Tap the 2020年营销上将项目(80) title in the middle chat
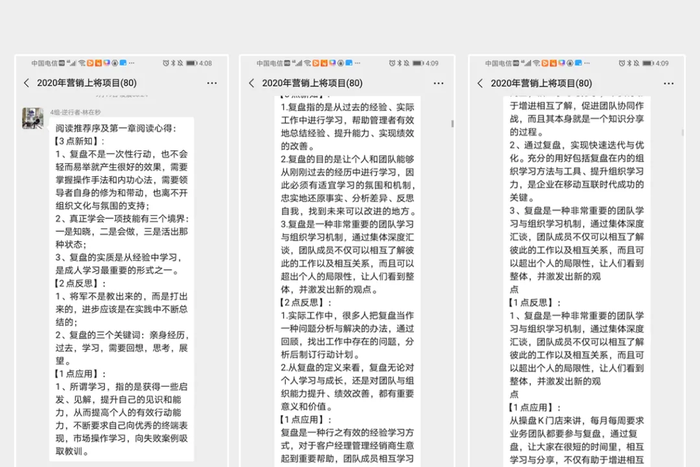Screen dimensions: 700x467 click(x=313, y=83)
